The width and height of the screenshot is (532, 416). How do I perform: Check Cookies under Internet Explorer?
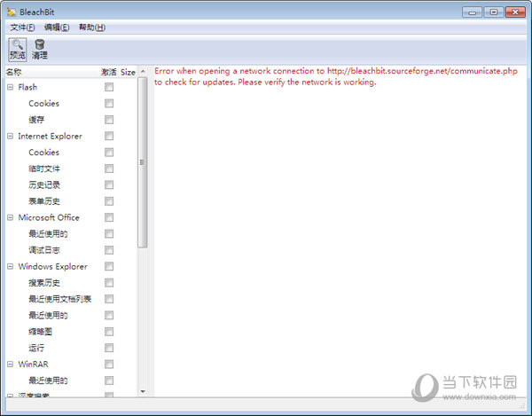[109, 153]
